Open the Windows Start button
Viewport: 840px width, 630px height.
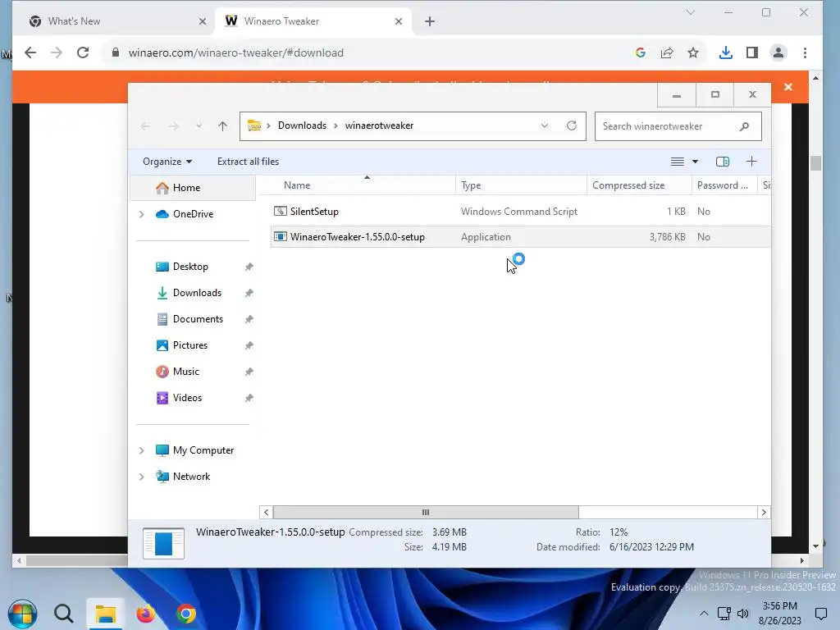coord(22,614)
